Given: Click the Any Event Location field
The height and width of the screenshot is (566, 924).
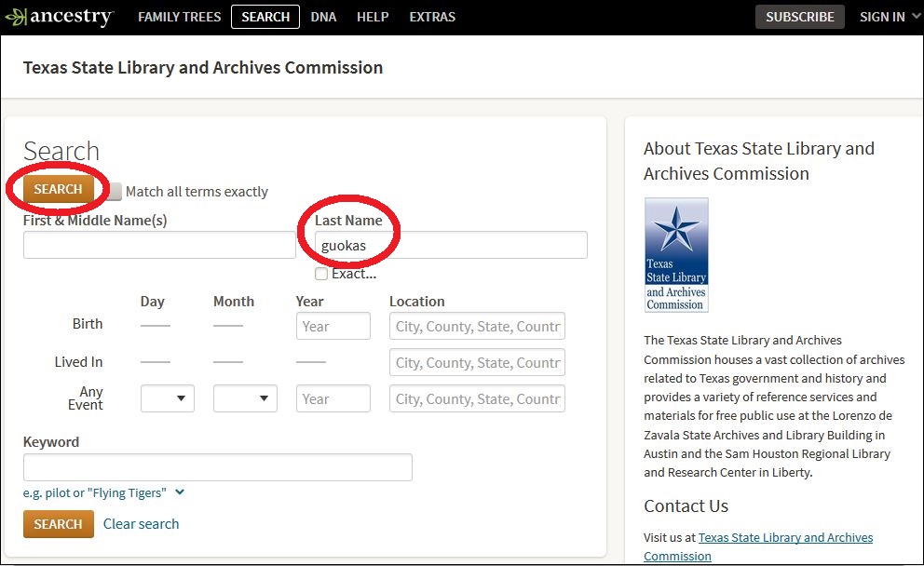Looking at the screenshot, I should click(477, 398).
